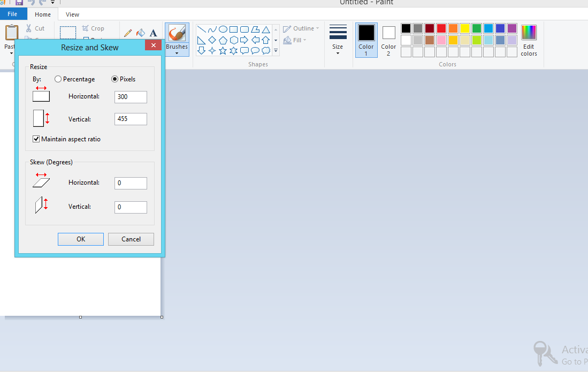Image resolution: width=588 pixels, height=372 pixels.
Task: Pick the red color swatch
Action: click(x=441, y=28)
